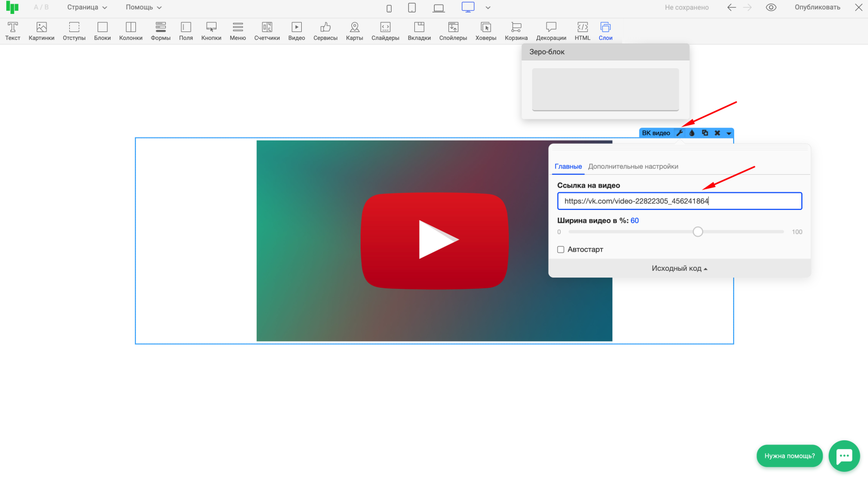
Task: Switch to mobile phone preview
Action: pyautogui.click(x=389, y=8)
